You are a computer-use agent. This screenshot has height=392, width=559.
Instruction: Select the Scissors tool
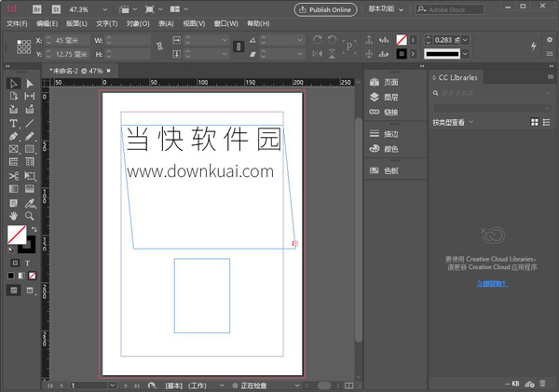[14, 176]
